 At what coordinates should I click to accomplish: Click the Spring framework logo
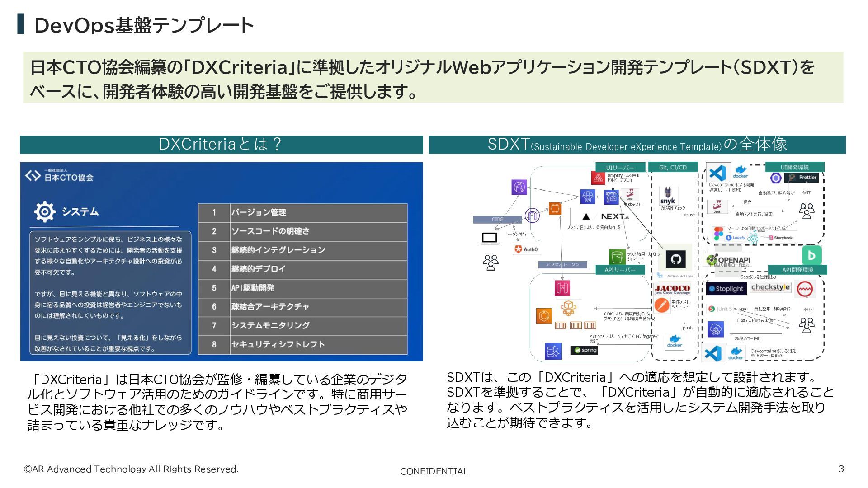584,350
